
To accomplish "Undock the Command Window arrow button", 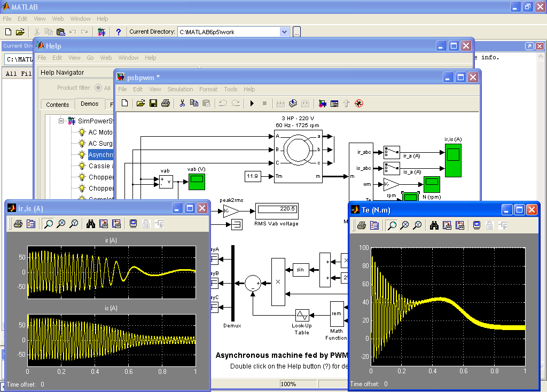I will 529,46.
